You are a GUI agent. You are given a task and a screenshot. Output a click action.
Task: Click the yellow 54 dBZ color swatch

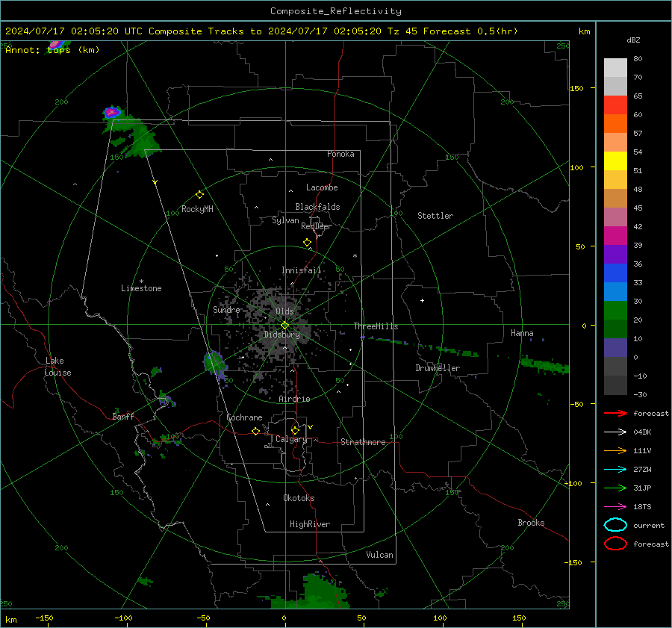coord(615,161)
